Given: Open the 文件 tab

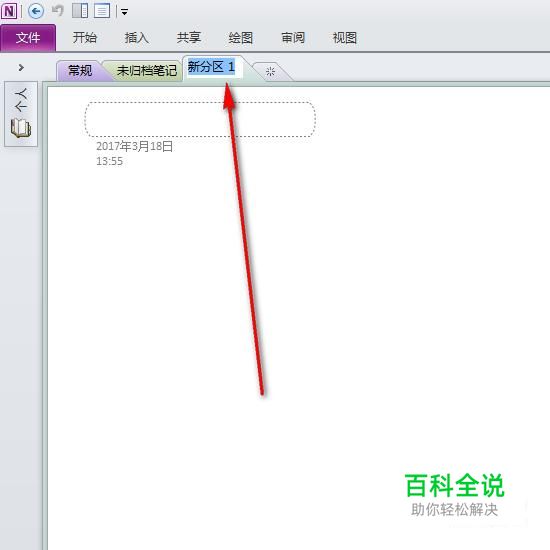Looking at the screenshot, I should [x=28, y=38].
